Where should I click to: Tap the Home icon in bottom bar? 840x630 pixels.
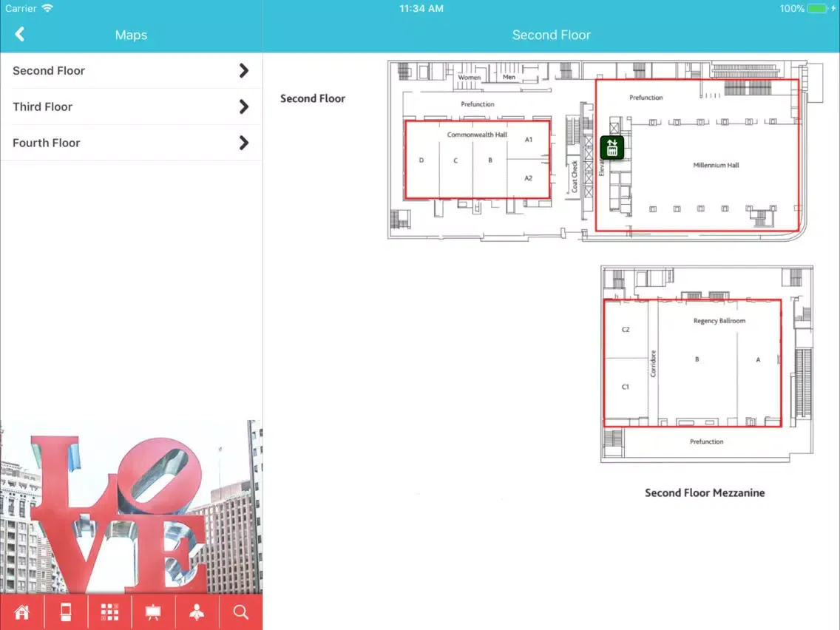[22, 612]
